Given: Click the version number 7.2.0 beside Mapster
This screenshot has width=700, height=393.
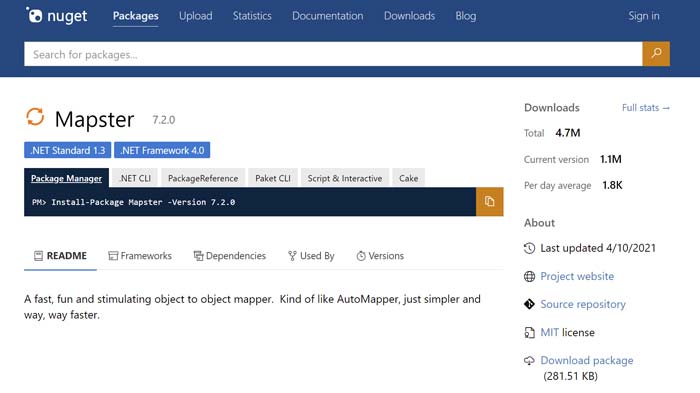Looking at the screenshot, I should click(163, 120).
